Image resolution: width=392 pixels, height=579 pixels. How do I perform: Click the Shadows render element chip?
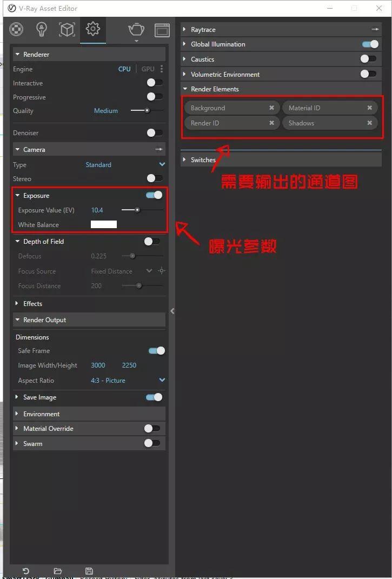[330, 123]
